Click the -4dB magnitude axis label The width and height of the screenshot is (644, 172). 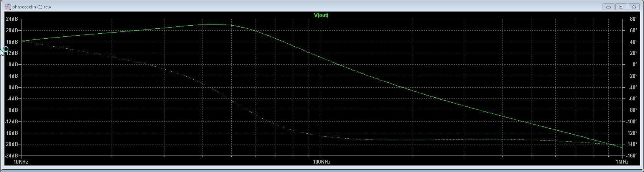coord(12,99)
